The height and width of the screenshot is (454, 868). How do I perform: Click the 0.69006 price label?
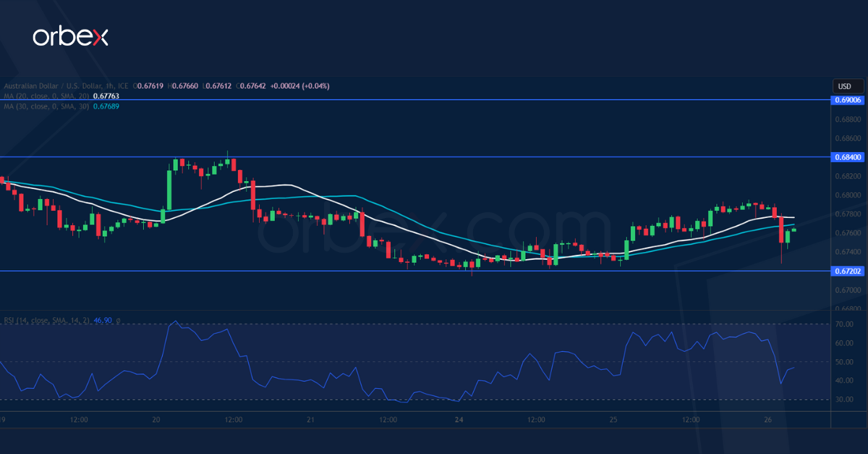(847, 100)
